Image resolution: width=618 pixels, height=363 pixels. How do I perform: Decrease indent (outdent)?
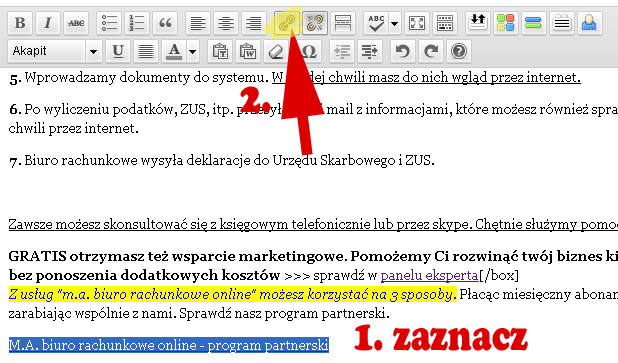click(x=341, y=51)
